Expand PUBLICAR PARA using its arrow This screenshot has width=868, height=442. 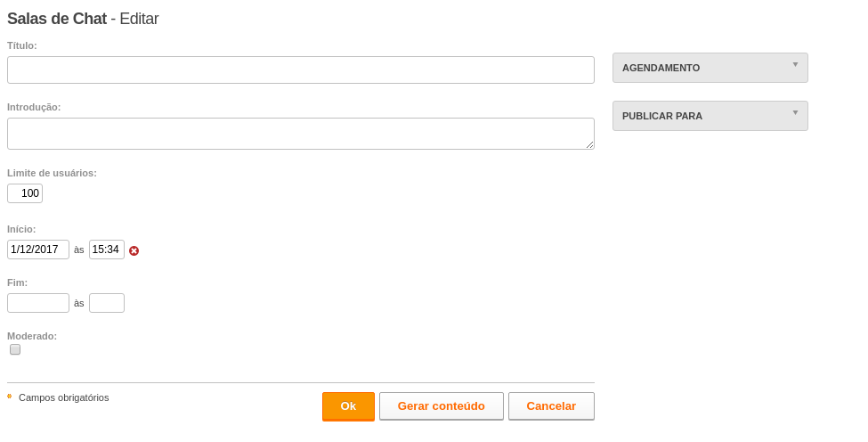[795, 113]
